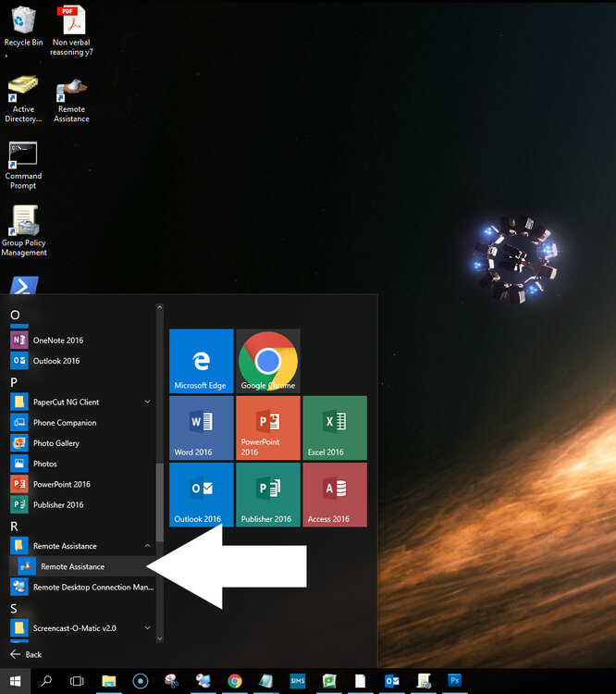Select the partially hidden PowerShell desktop icon
This screenshot has width=616, height=694.
24,285
